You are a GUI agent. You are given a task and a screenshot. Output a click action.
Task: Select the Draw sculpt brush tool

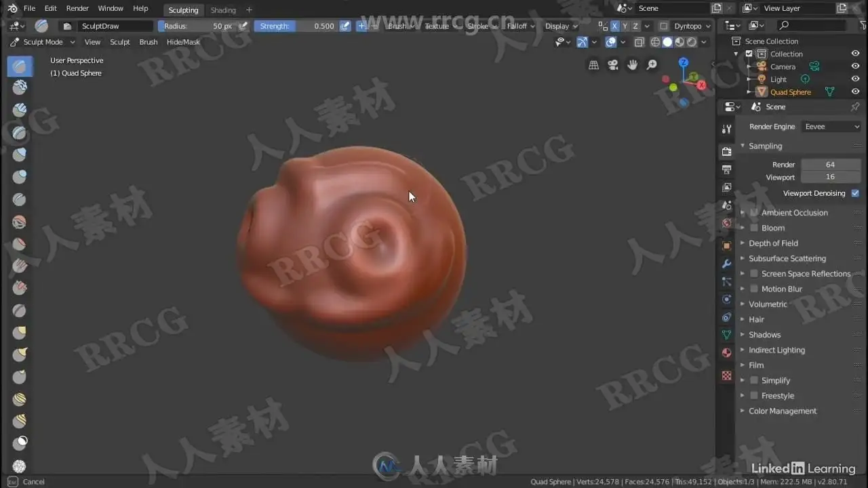(20, 66)
